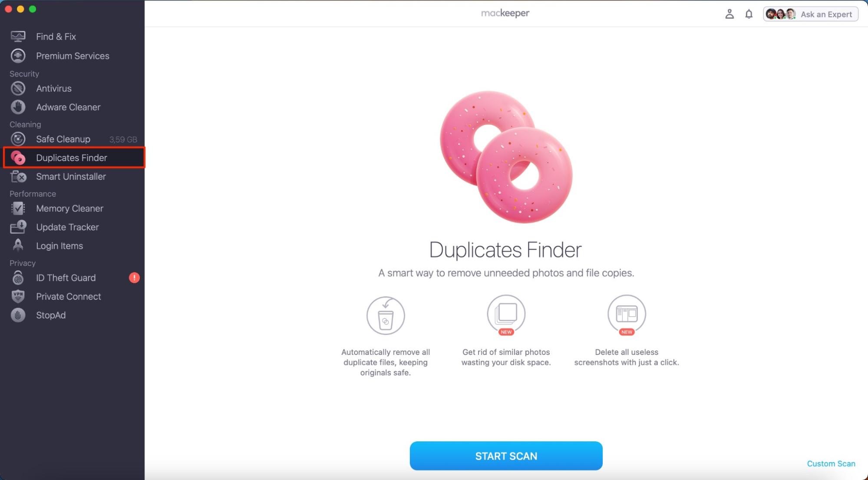Open the Find & Fix monitor icon
Image resolution: width=868 pixels, height=480 pixels.
click(18, 36)
